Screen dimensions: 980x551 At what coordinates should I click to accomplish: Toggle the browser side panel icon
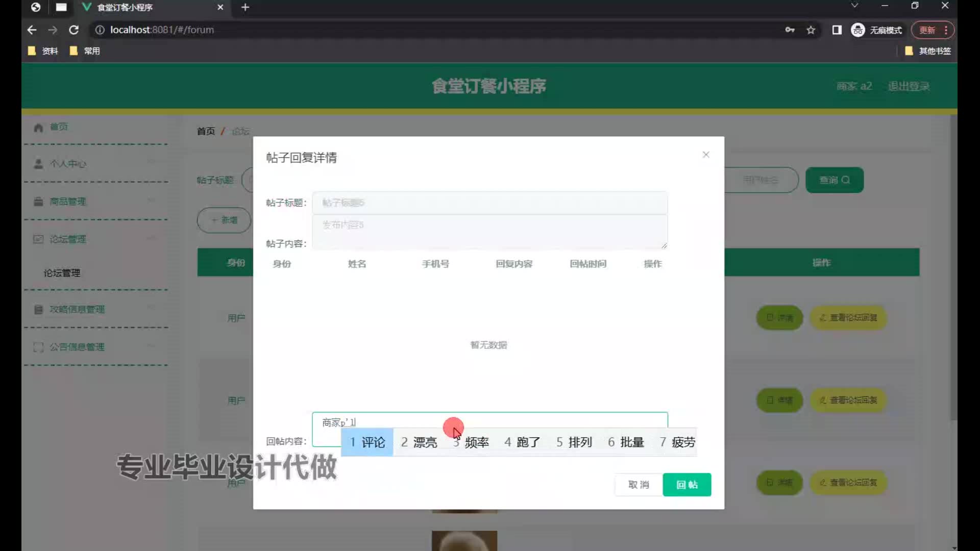(837, 30)
